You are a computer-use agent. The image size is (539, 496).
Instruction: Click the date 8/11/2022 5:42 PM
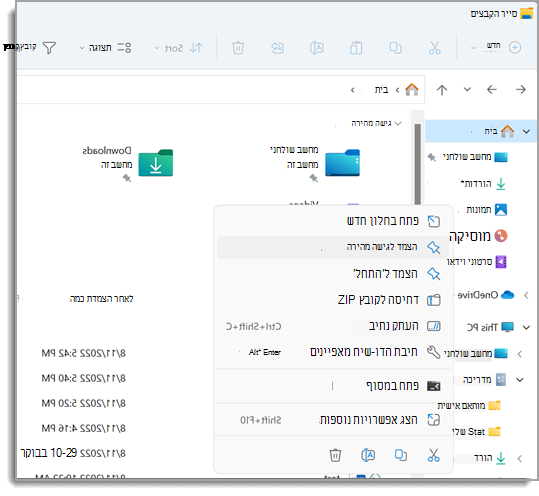coord(84,353)
